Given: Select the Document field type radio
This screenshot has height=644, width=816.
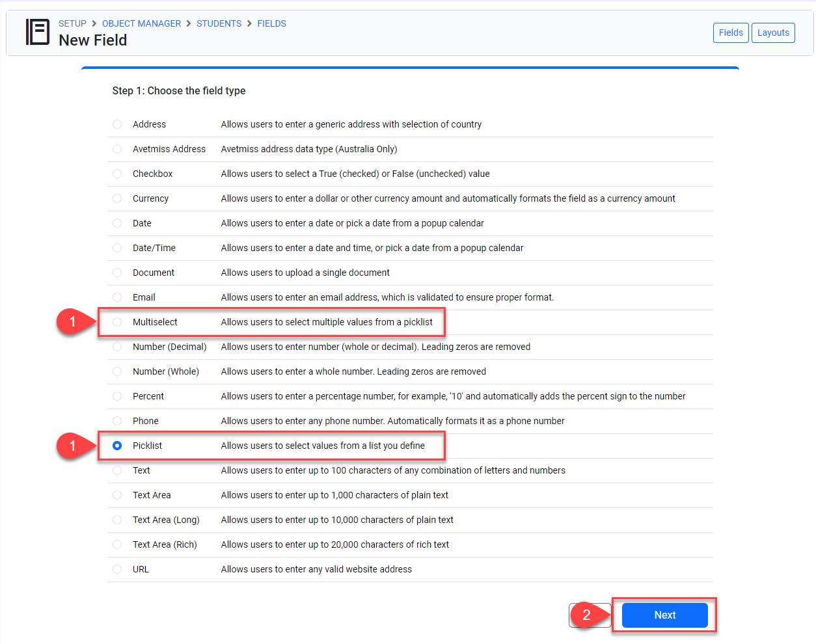Looking at the screenshot, I should click(117, 273).
